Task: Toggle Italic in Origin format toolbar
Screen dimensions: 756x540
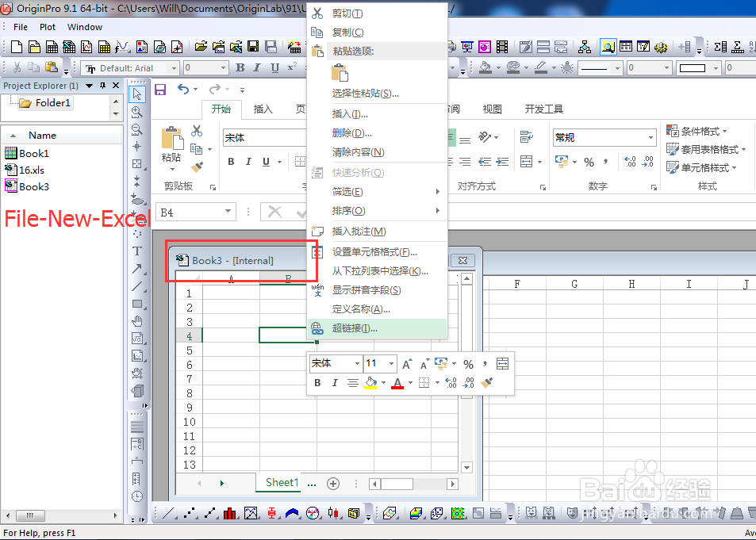Action: click(x=257, y=68)
